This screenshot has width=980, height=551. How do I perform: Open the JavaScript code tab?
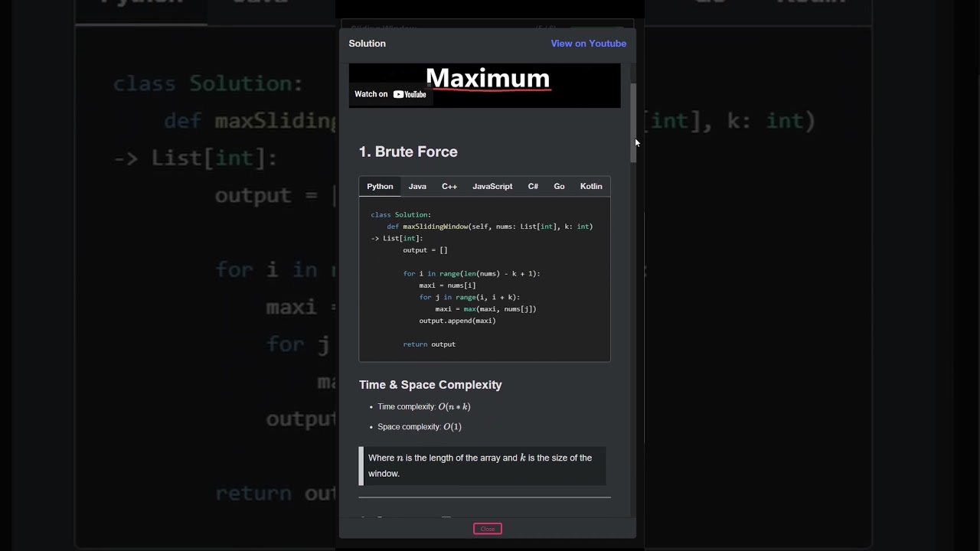pyautogui.click(x=492, y=186)
